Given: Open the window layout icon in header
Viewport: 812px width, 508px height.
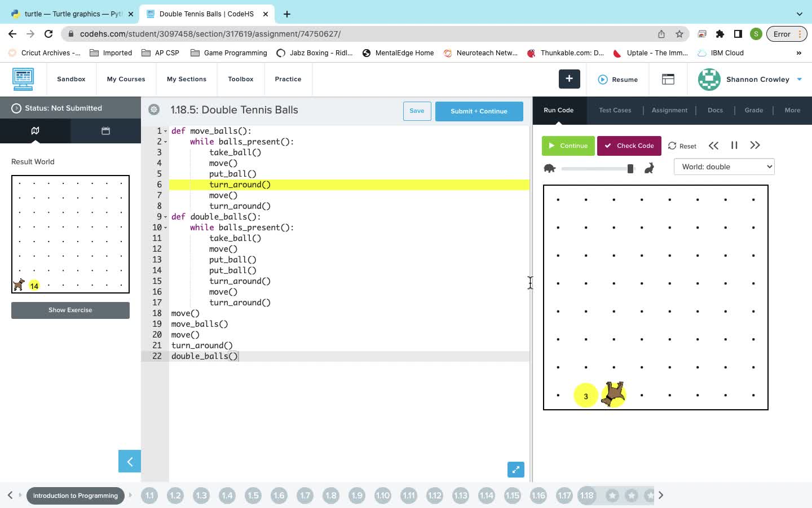Looking at the screenshot, I should point(668,79).
